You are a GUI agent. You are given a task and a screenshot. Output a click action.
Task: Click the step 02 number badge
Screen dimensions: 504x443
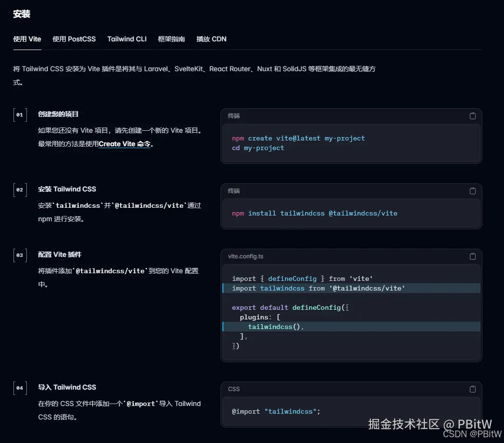(20, 190)
